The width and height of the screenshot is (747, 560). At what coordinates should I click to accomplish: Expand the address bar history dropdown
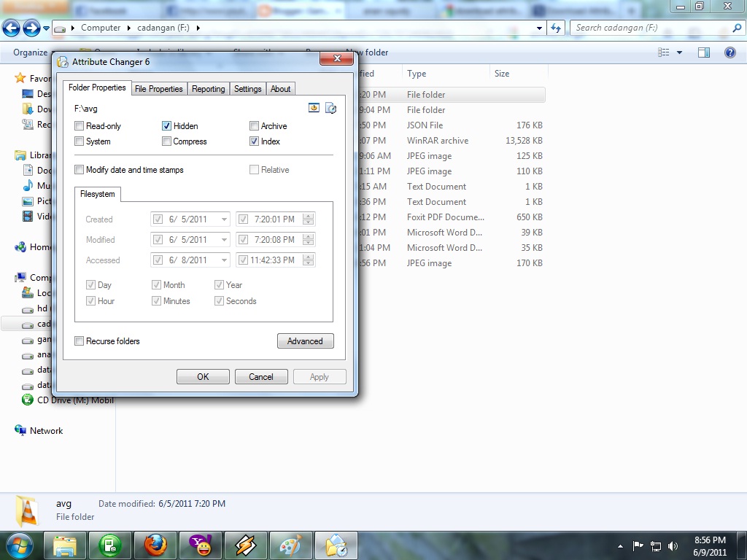click(x=539, y=28)
